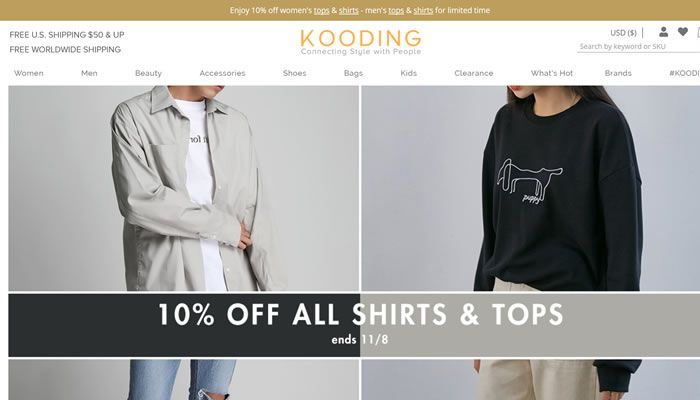This screenshot has width=700, height=400.
Task: Select the Bags menu item
Action: click(353, 73)
